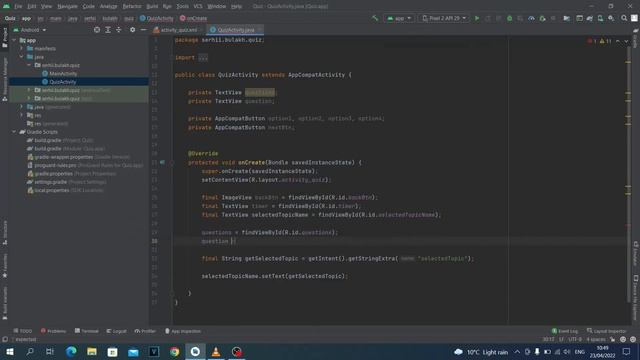
Task: Open the Android view selector dropdown
Action: tap(30, 30)
